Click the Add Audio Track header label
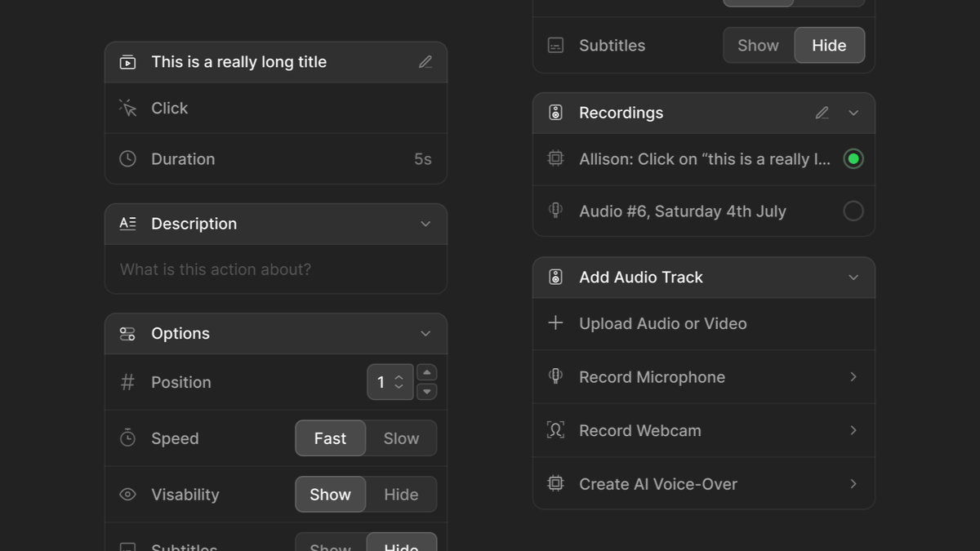The image size is (980, 551). (641, 278)
